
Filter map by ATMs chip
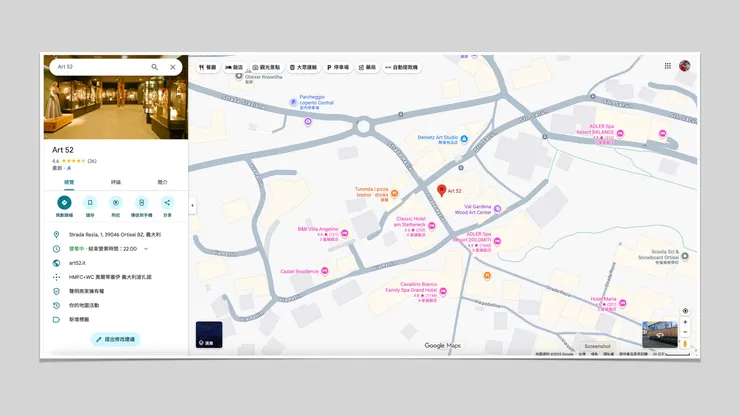click(402, 68)
